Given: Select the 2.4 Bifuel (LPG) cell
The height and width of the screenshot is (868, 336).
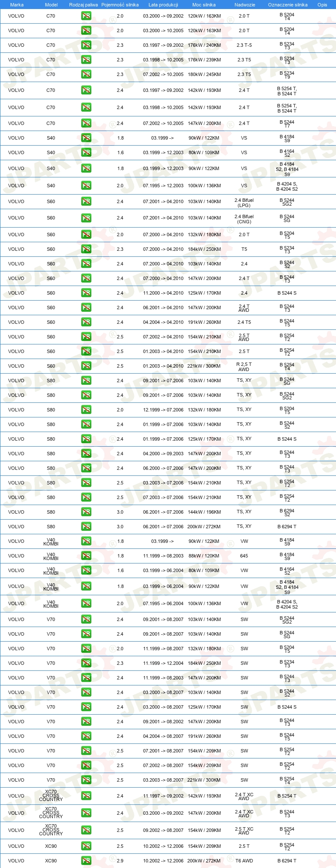Looking at the screenshot, I should (244, 203).
